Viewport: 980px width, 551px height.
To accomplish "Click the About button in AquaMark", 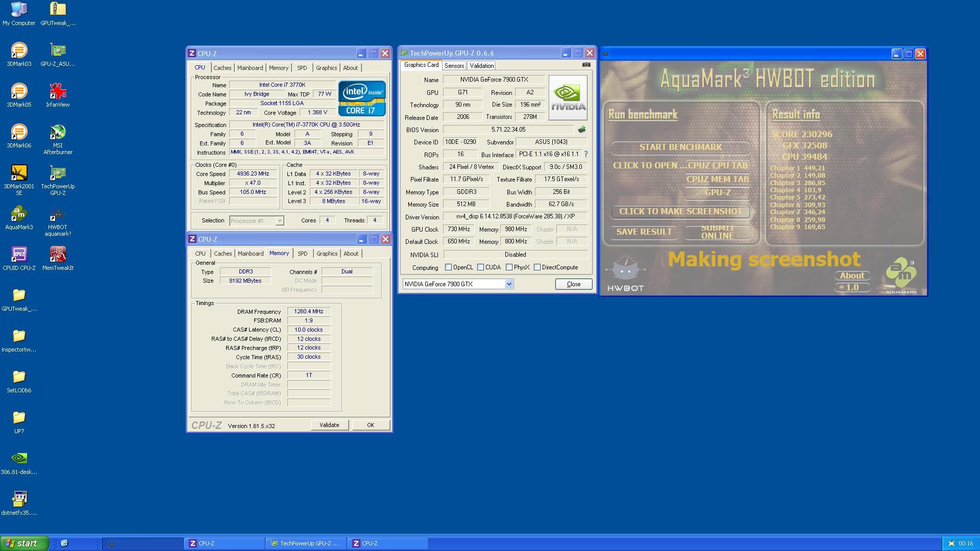I will point(852,275).
